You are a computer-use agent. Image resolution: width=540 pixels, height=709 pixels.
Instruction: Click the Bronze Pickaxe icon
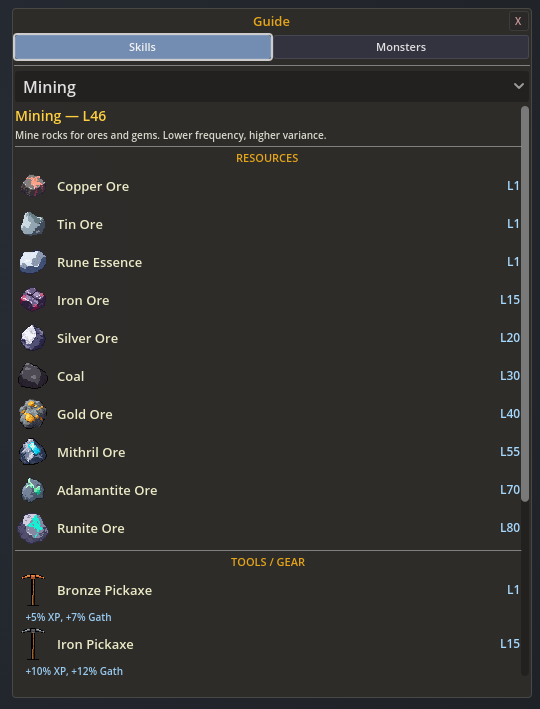click(33, 590)
